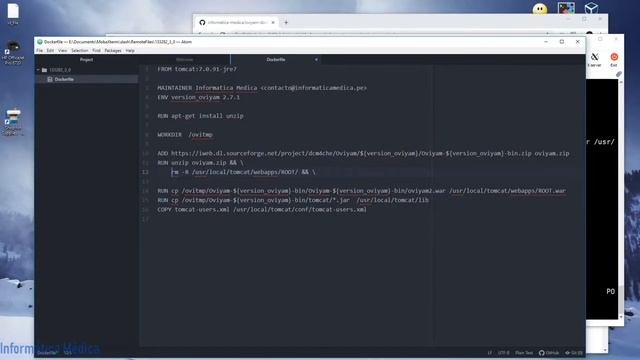Image resolution: width=640 pixels, height=360 pixels.
Task: Open a new tab in the browser
Action: pos(286,22)
